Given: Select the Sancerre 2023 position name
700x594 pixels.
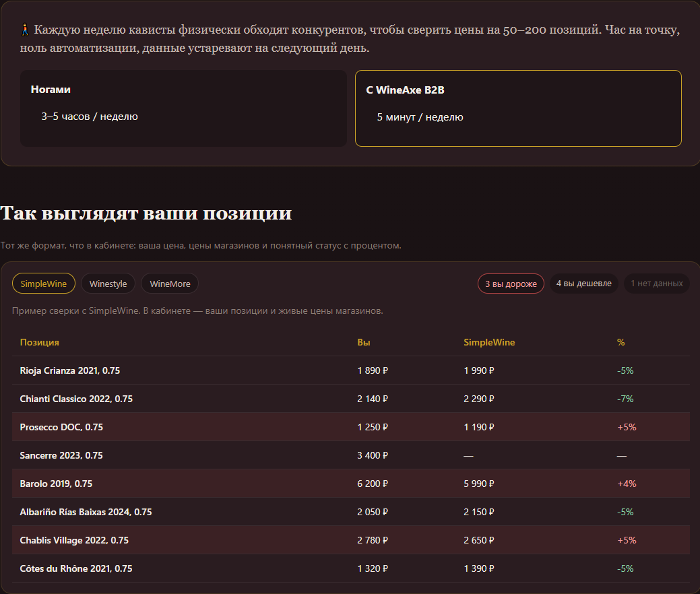Looking at the screenshot, I should [x=61, y=455].
